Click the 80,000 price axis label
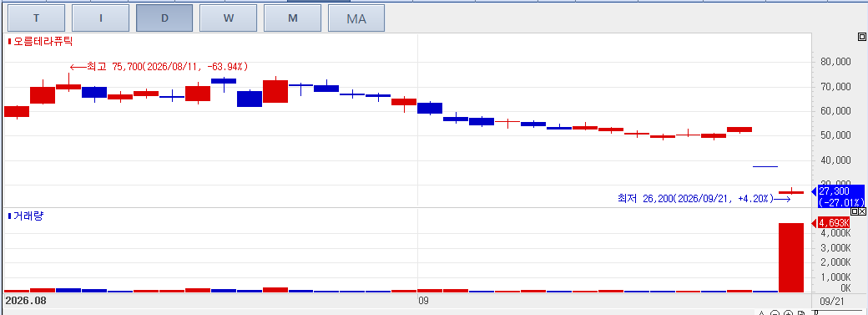Viewport: 868px width, 315px height. click(x=835, y=62)
